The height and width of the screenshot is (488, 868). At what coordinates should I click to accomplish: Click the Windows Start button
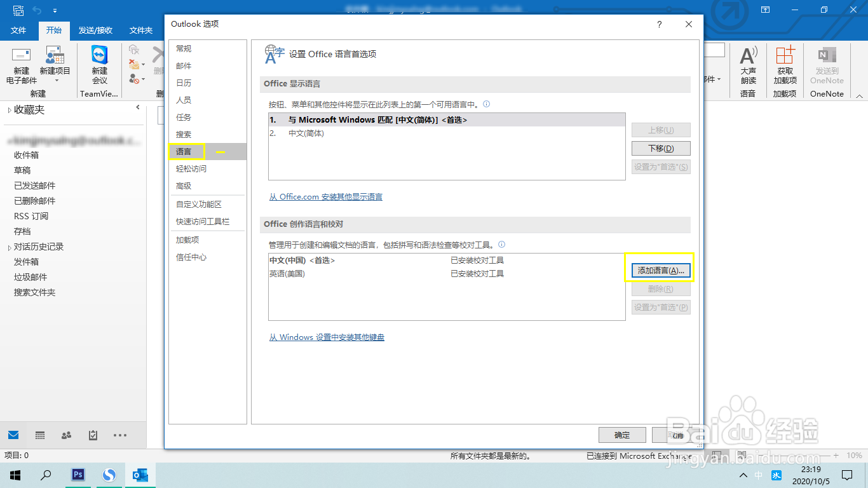click(15, 475)
